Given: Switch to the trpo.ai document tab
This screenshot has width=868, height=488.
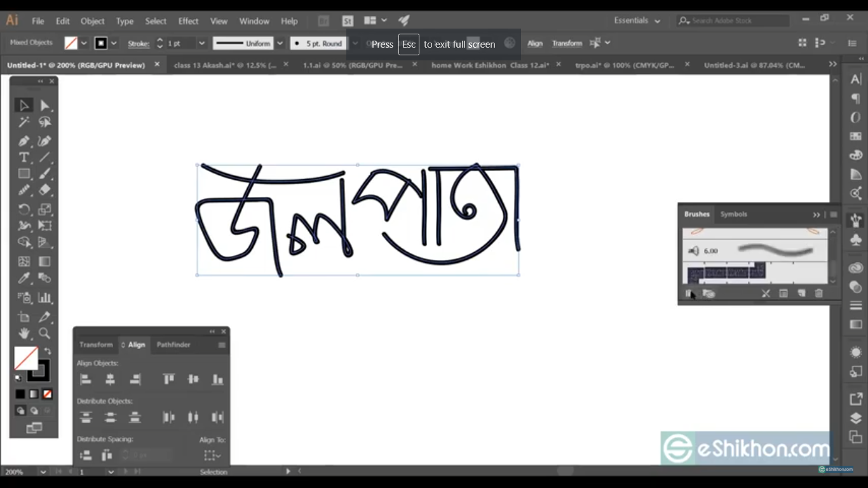Looking at the screenshot, I should coord(625,65).
